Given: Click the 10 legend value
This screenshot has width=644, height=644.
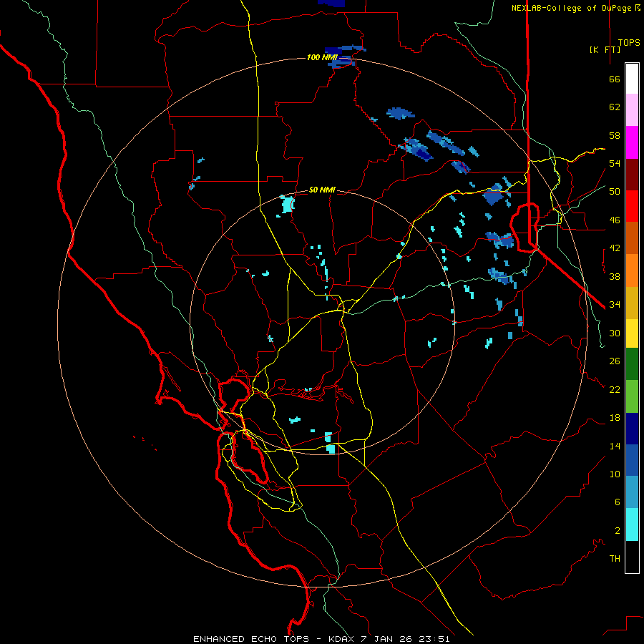Looking at the screenshot, I should click(x=615, y=474).
